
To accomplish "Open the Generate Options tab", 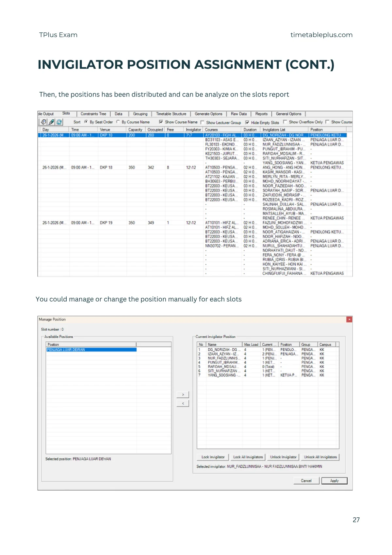I will 208,114.
